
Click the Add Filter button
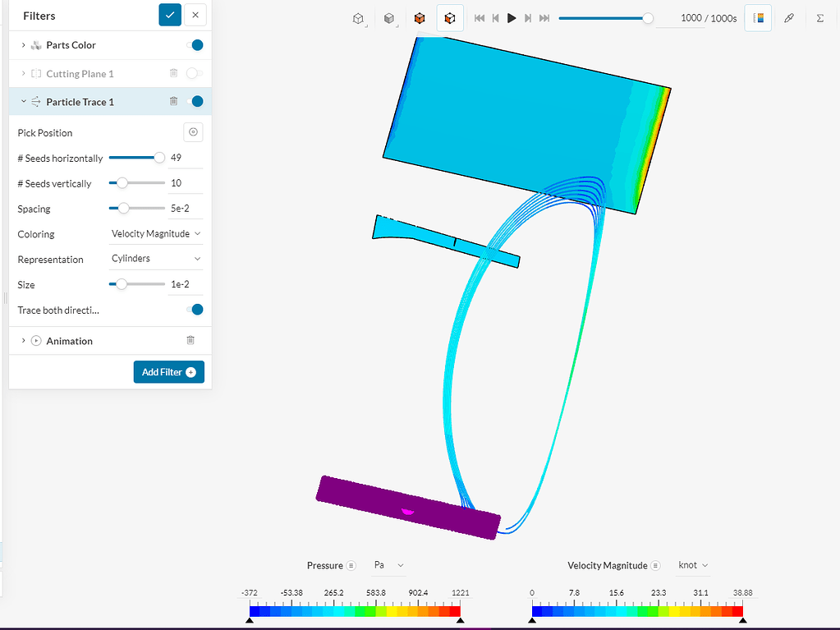pos(168,371)
